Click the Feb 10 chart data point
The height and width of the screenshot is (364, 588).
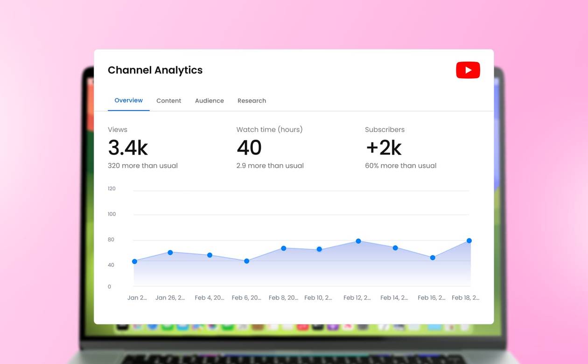coord(319,249)
